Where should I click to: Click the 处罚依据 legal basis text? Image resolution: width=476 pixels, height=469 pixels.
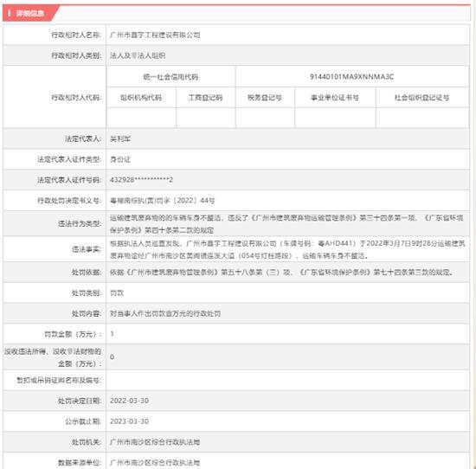(282, 273)
